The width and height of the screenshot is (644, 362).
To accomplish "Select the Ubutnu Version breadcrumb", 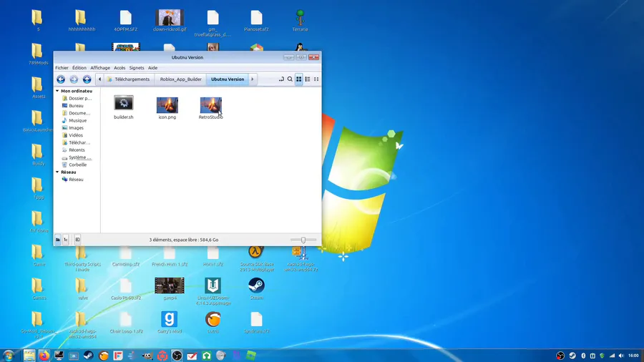I will click(x=228, y=79).
